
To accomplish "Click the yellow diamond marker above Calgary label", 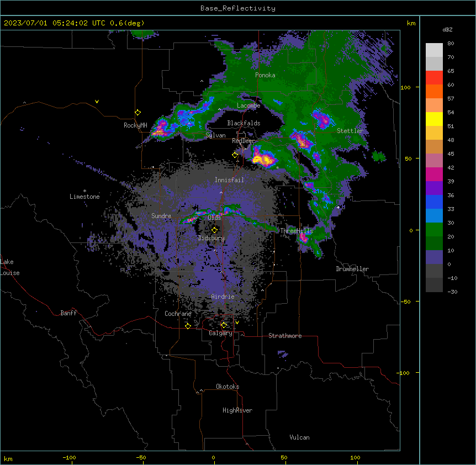I will tap(224, 325).
